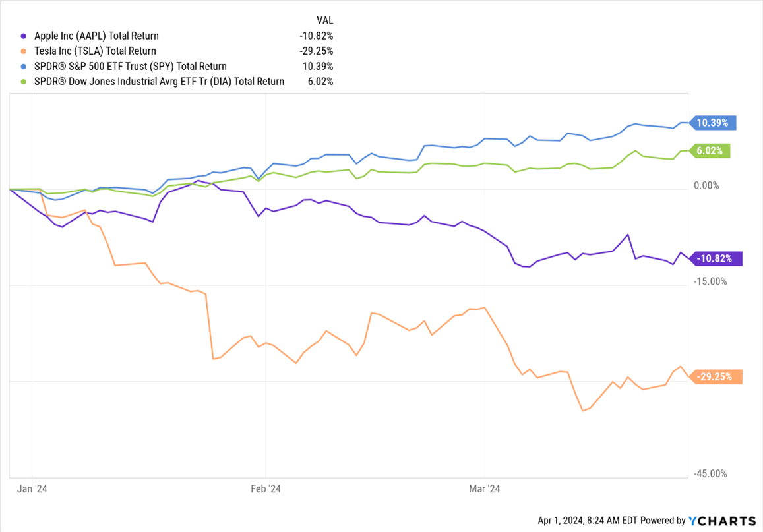Click the orange Tesla legend dot

24,51
